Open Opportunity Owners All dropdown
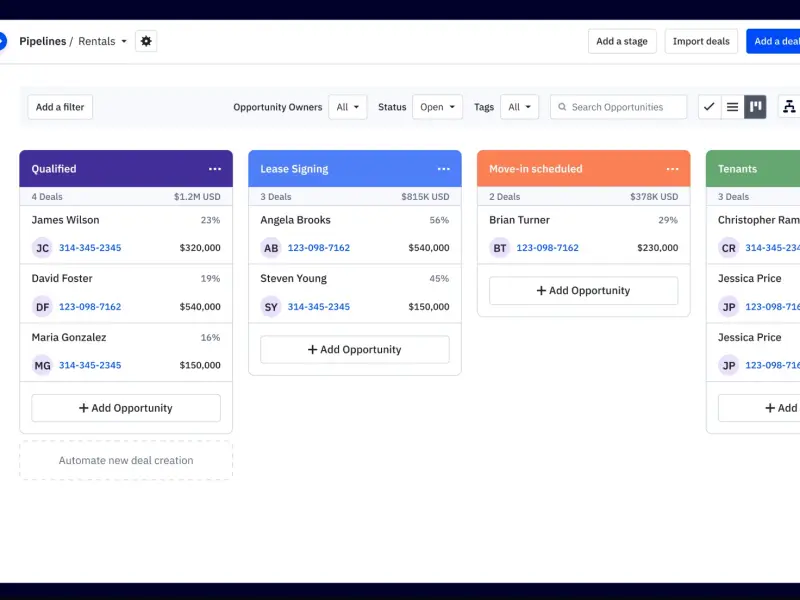800x600 pixels. (348, 107)
